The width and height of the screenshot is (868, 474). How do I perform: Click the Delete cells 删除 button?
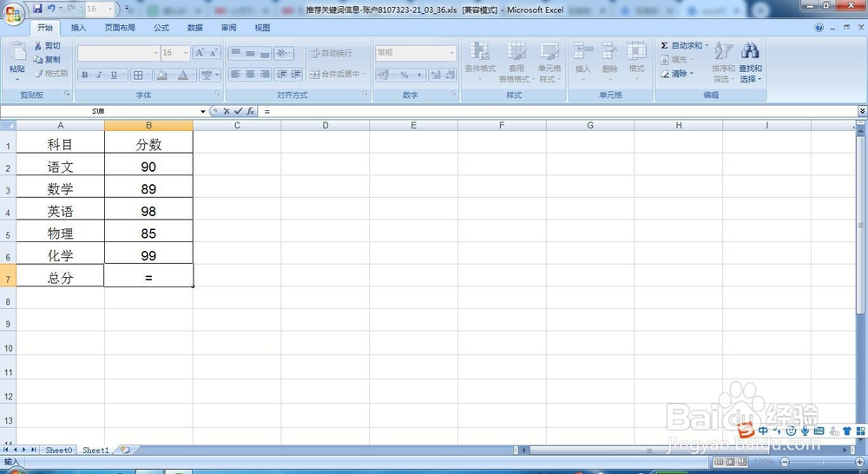tap(609, 62)
